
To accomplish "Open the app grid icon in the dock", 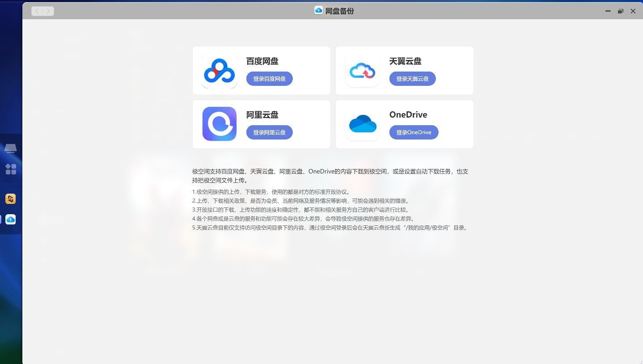I will click(x=11, y=169).
